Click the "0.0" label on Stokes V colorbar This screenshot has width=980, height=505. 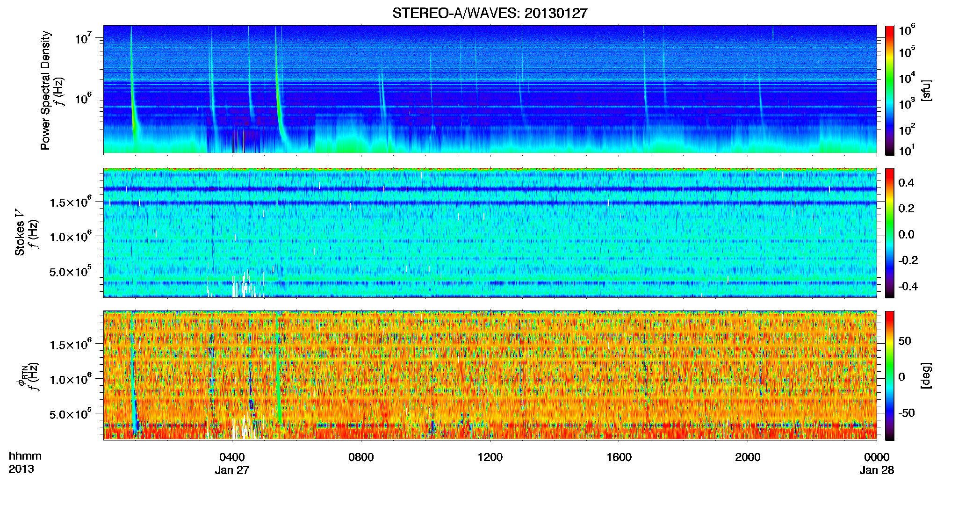pos(906,234)
